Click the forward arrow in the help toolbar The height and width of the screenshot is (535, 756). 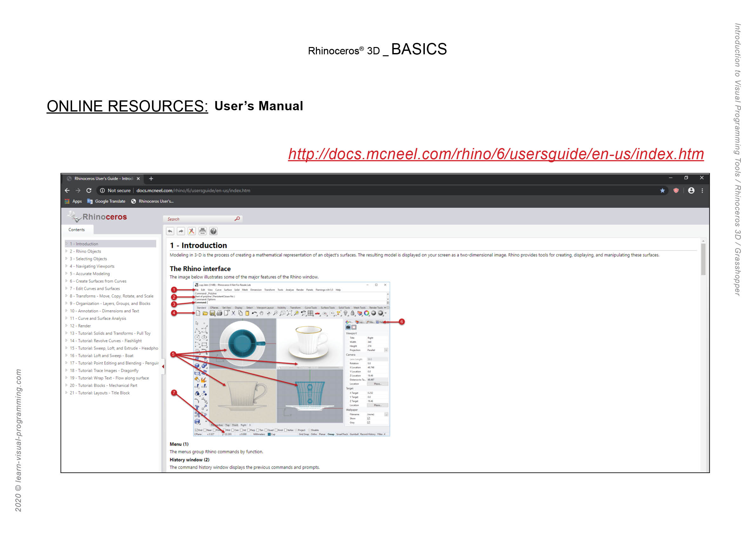(181, 231)
